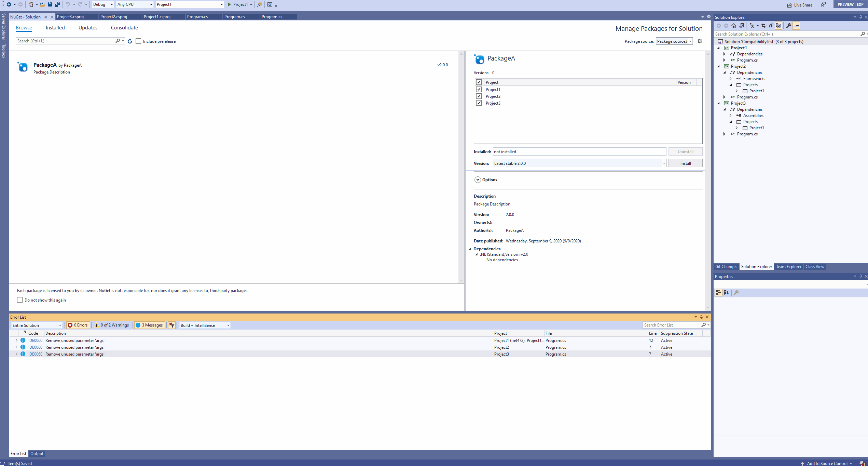Screen dimensions: 868x466
Task: Check Do not show this again
Action: coord(20,300)
